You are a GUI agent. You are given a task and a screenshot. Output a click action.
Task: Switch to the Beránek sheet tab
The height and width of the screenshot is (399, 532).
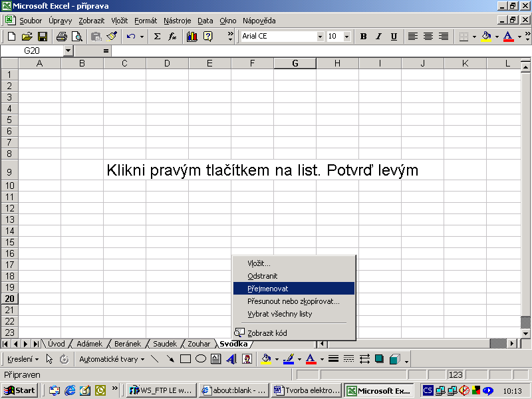pyautogui.click(x=128, y=344)
